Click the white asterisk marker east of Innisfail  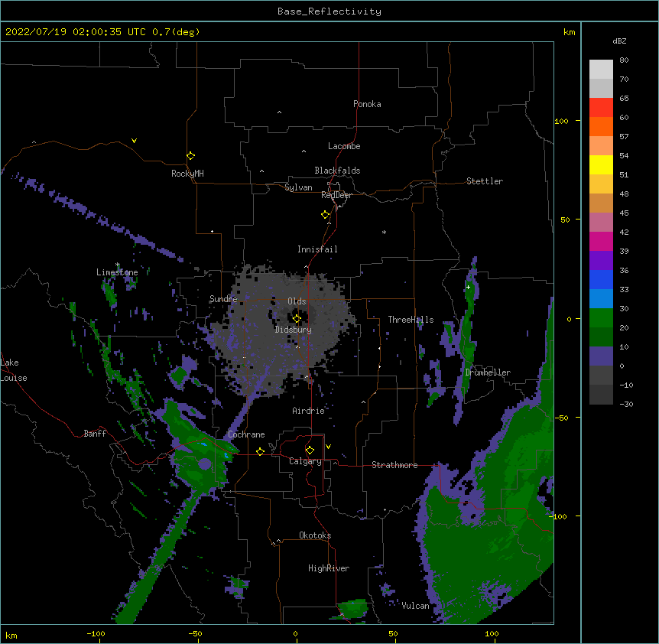384,232
